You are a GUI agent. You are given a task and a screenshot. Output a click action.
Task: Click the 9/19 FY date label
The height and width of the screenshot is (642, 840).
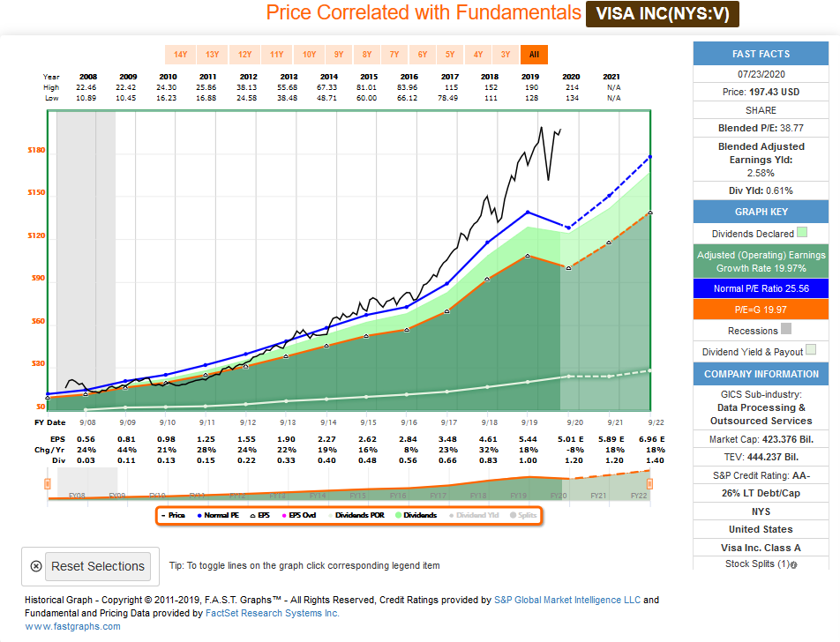[529, 422]
